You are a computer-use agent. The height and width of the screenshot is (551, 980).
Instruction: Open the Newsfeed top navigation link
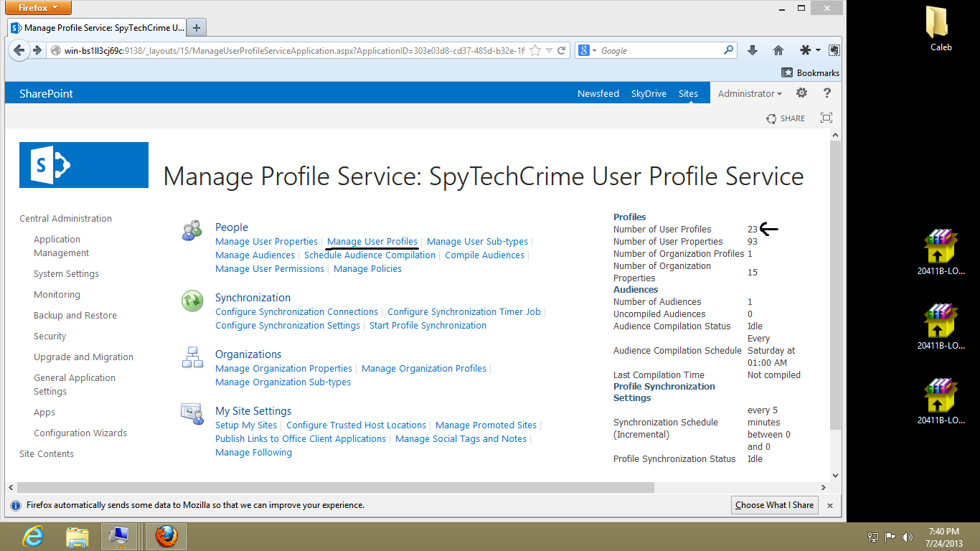point(598,93)
